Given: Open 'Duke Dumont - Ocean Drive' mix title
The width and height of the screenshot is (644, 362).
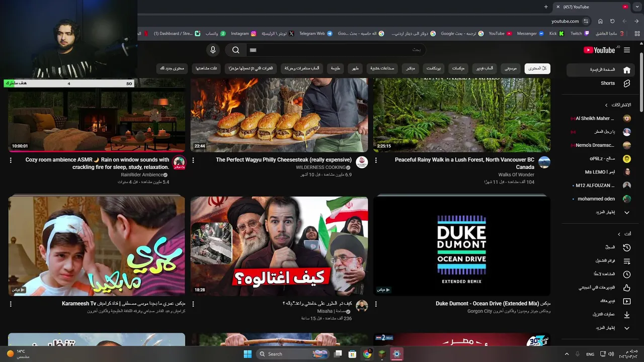Looking at the screenshot, I should click(x=493, y=304).
